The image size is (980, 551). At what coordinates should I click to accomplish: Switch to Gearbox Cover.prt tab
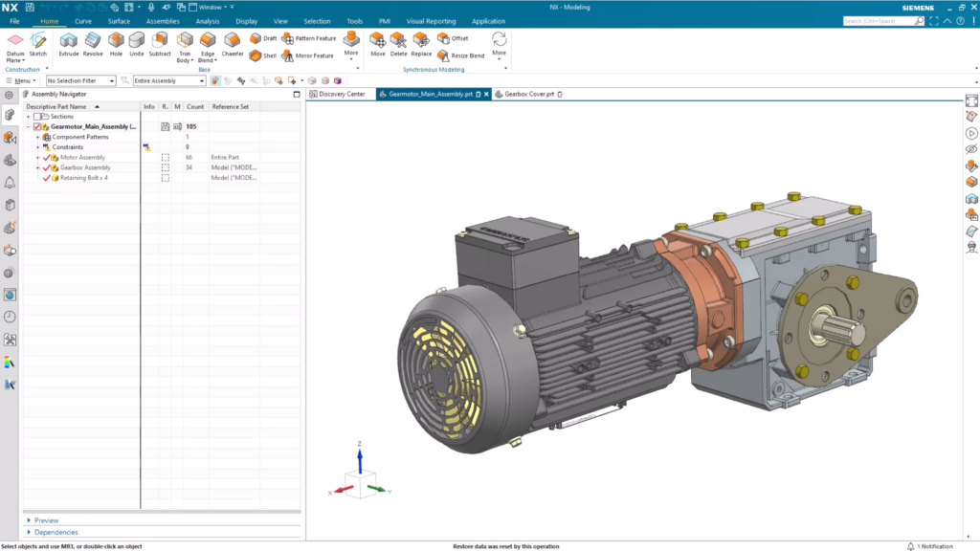(528, 95)
